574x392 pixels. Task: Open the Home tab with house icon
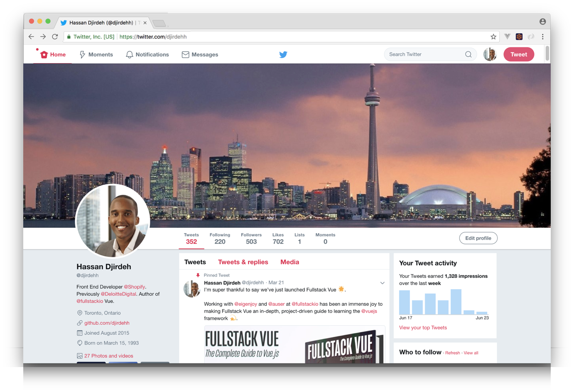pos(53,54)
